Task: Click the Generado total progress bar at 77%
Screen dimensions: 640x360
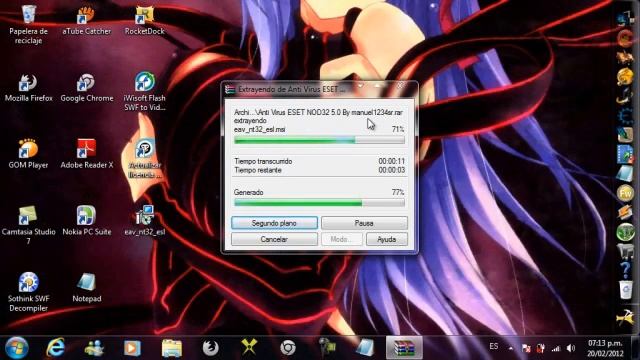Action: (x=319, y=202)
